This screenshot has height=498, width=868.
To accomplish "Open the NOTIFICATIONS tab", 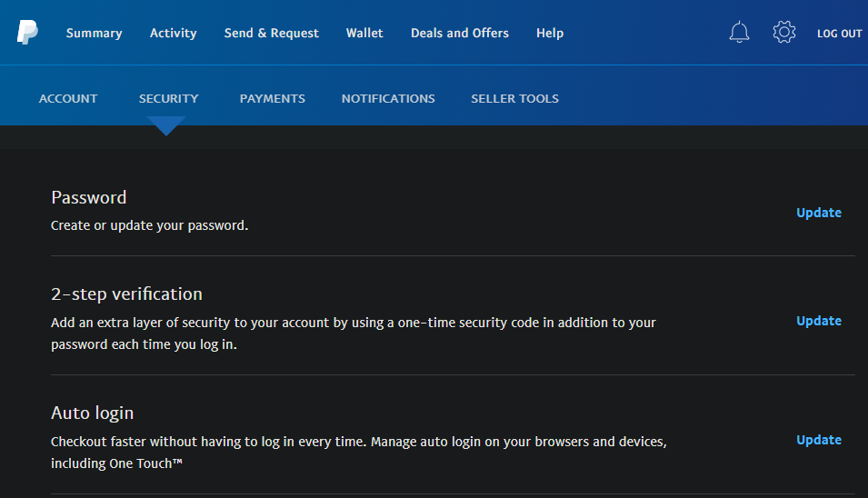I will [x=388, y=98].
